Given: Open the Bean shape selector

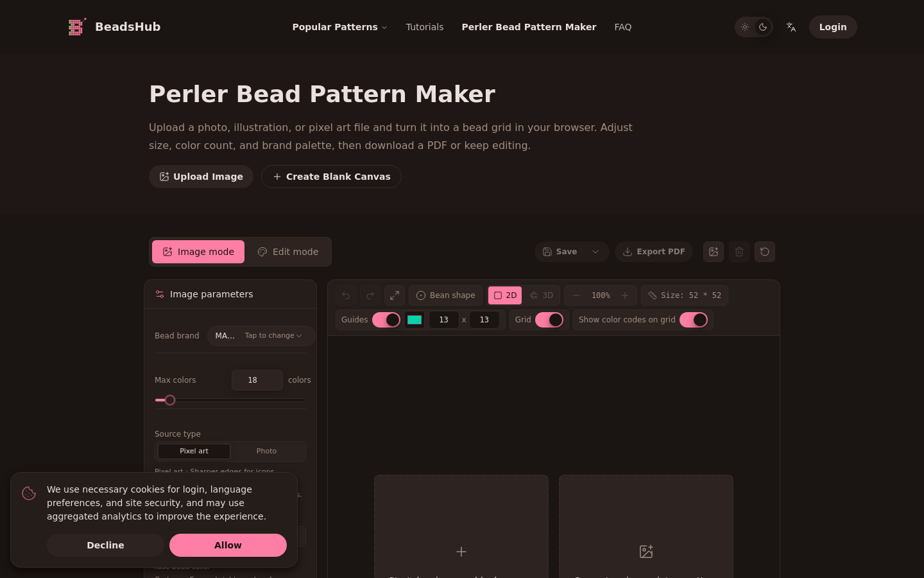Looking at the screenshot, I should pyautogui.click(x=446, y=295).
